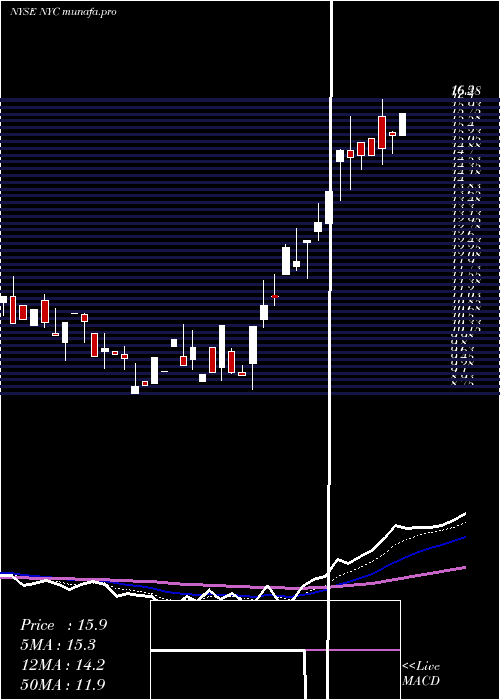Click the '5MA : 15.3' readout
The height and width of the screenshot is (700, 500).
[x=58, y=645]
